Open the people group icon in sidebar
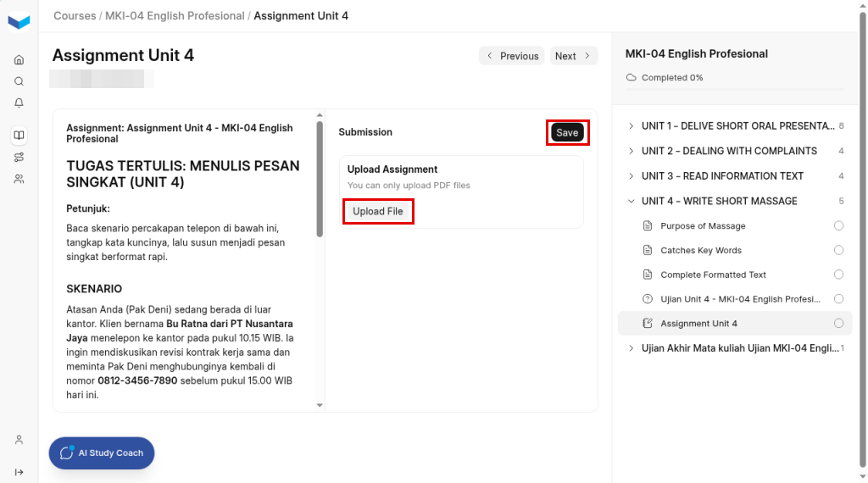 pos(19,180)
